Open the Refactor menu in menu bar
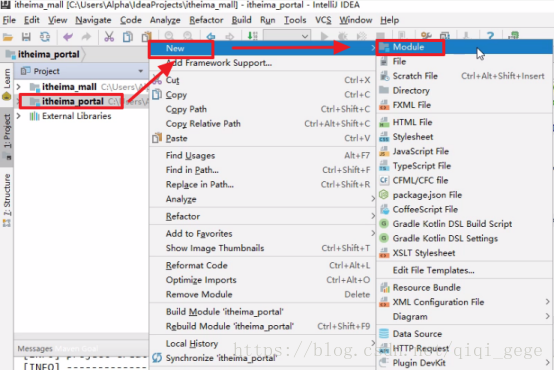The image size is (554, 370). tap(206, 20)
